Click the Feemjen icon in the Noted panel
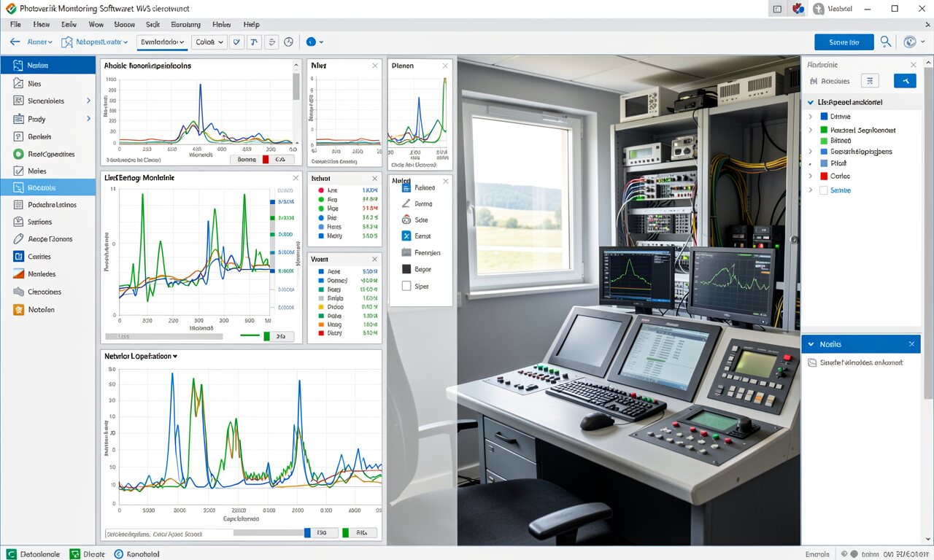This screenshot has width=934, height=560. click(x=406, y=252)
